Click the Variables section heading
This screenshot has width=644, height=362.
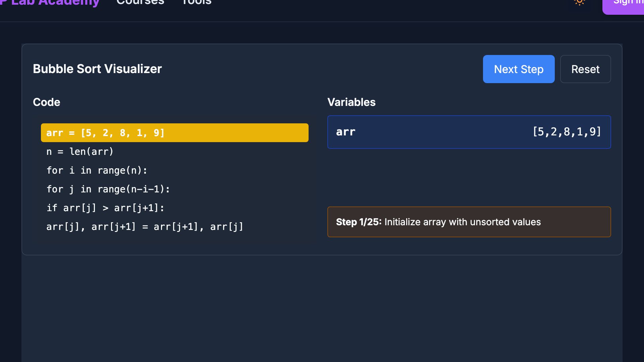(x=352, y=102)
